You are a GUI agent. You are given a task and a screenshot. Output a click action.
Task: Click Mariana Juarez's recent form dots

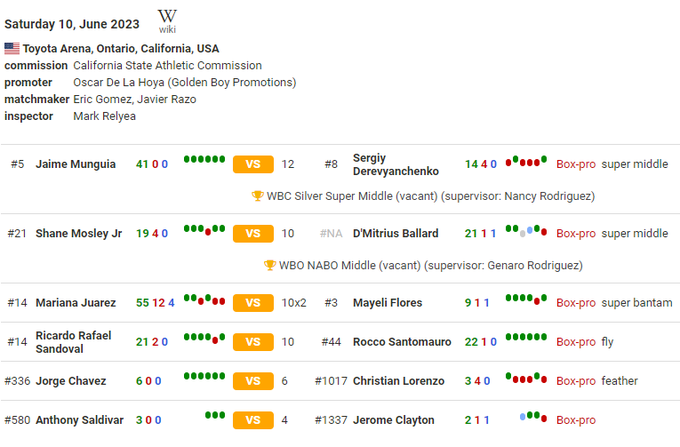(x=204, y=299)
